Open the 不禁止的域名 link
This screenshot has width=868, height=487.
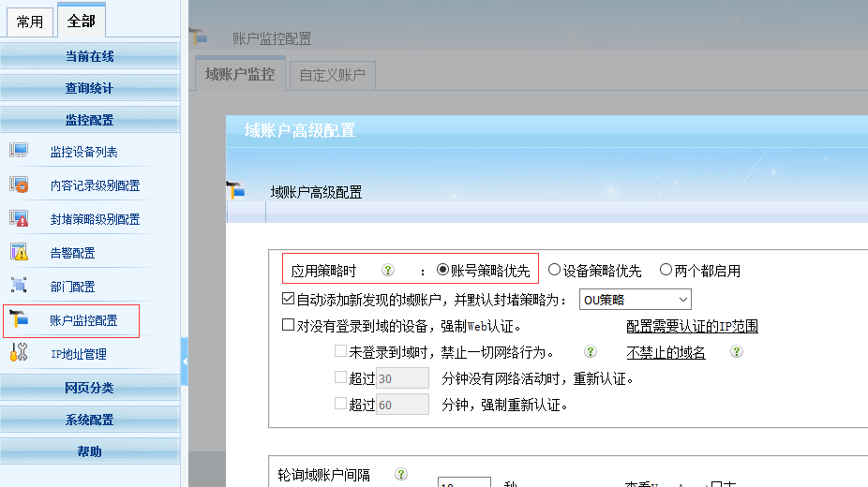(666, 353)
